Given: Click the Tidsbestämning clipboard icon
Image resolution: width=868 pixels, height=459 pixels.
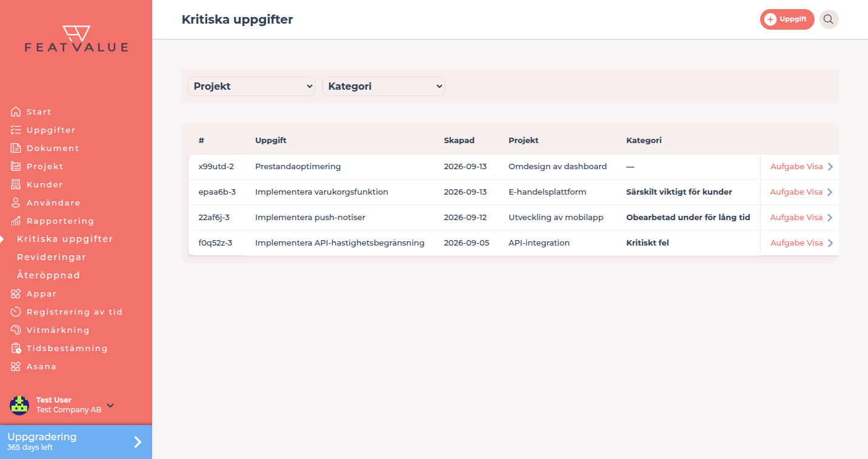Looking at the screenshot, I should pyautogui.click(x=16, y=348).
